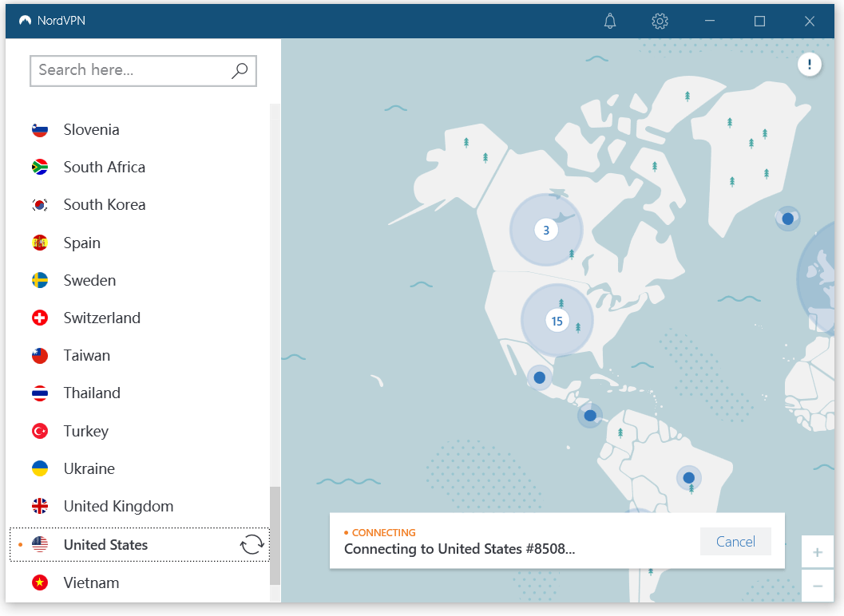Select the Switzerland flag icon

pos(40,318)
